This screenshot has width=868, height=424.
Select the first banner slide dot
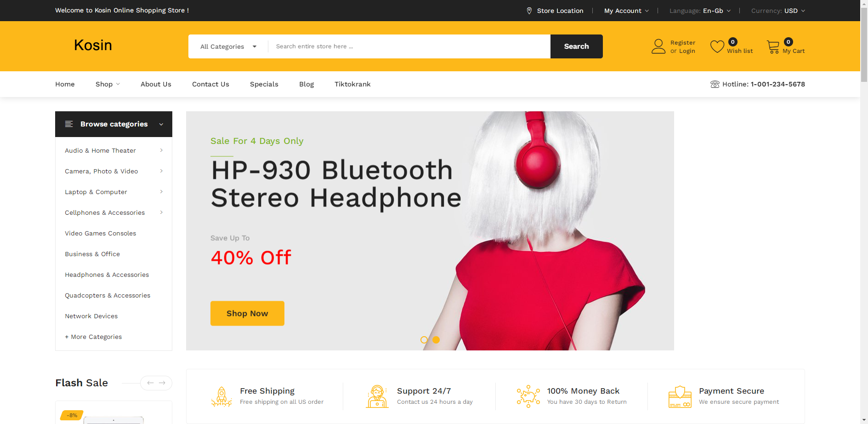[424, 340]
